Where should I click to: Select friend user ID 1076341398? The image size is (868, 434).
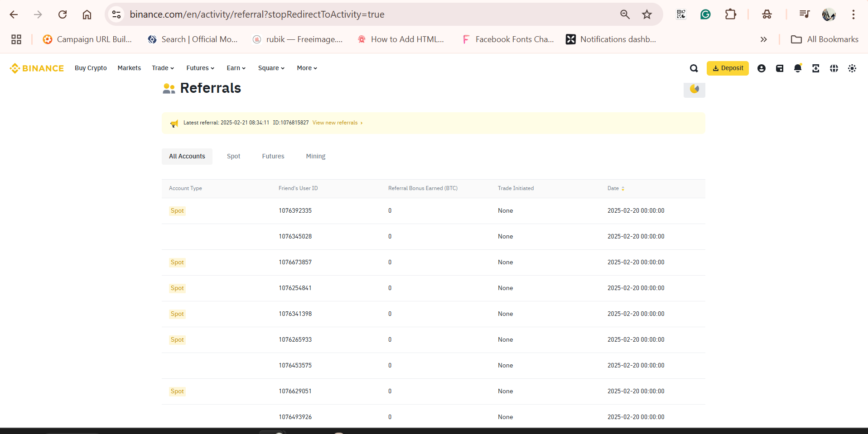295,314
